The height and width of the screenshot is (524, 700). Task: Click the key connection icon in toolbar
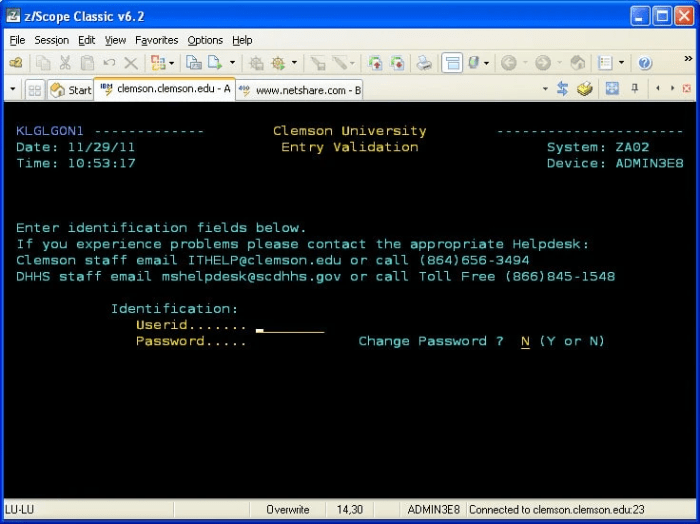point(16,63)
